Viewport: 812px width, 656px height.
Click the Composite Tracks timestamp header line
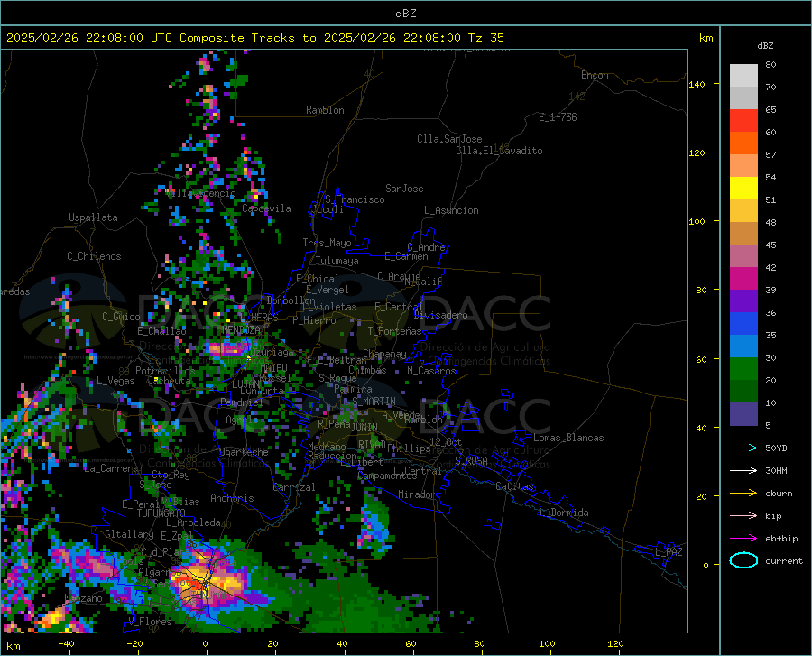(254, 38)
